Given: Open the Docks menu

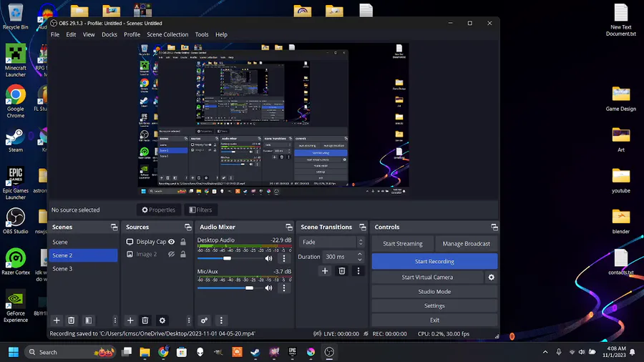Looking at the screenshot, I should pos(109,34).
